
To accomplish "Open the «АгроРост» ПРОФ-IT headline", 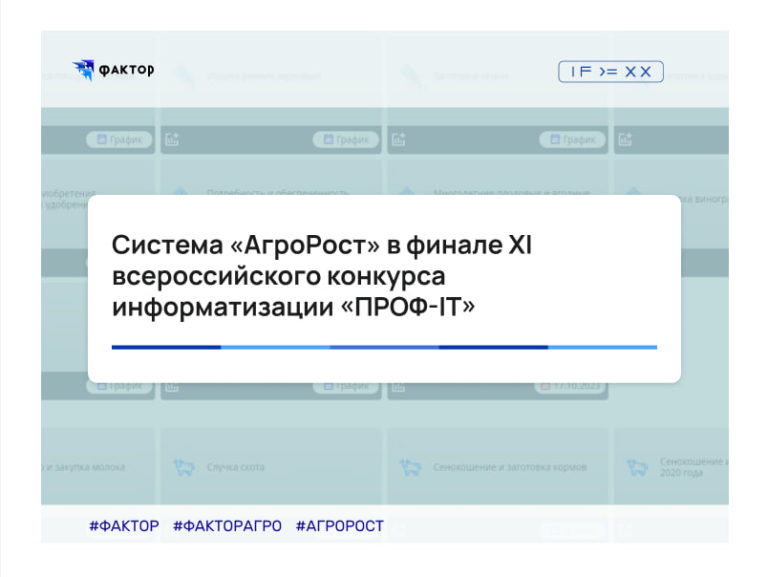I will tap(322, 276).
